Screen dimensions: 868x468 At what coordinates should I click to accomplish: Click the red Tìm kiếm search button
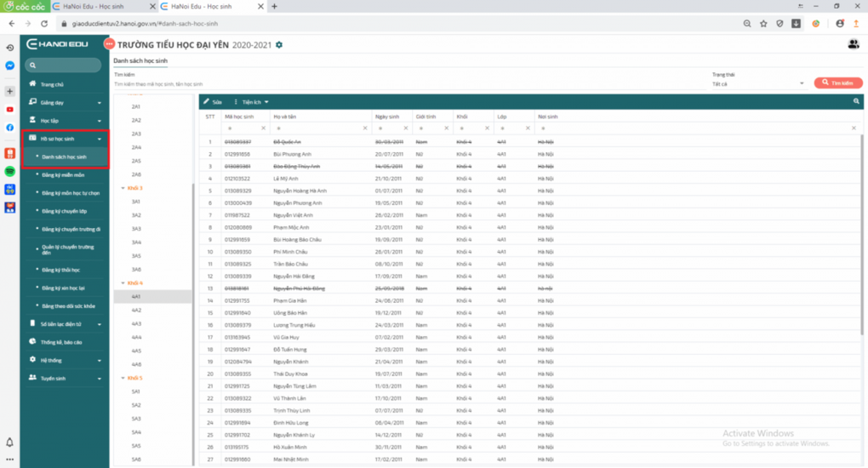tap(837, 83)
